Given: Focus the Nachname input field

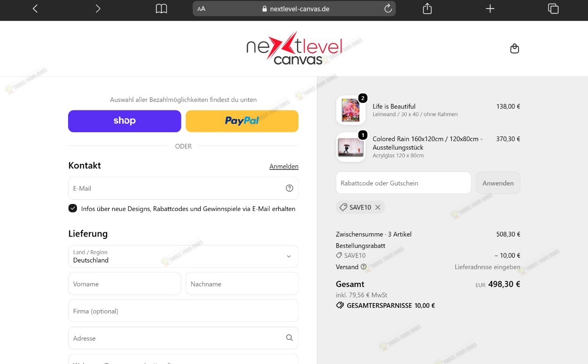Looking at the screenshot, I should [x=242, y=284].
